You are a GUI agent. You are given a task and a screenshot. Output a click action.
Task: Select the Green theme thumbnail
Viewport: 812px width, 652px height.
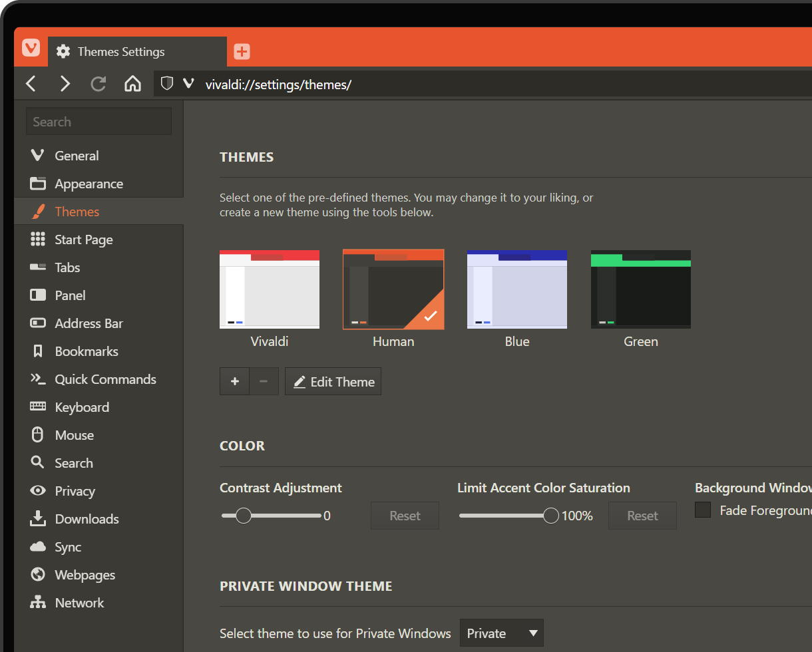(x=640, y=289)
